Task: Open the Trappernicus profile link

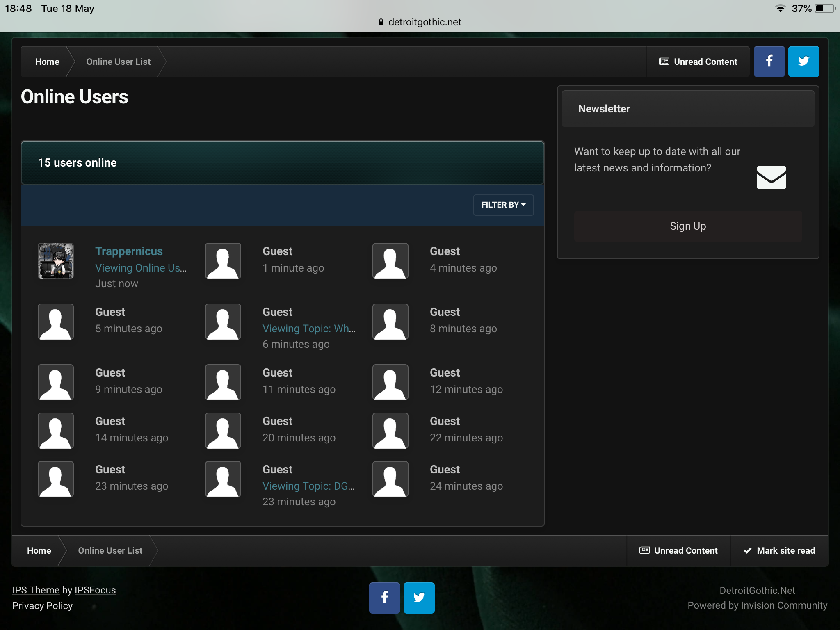Action: [129, 251]
